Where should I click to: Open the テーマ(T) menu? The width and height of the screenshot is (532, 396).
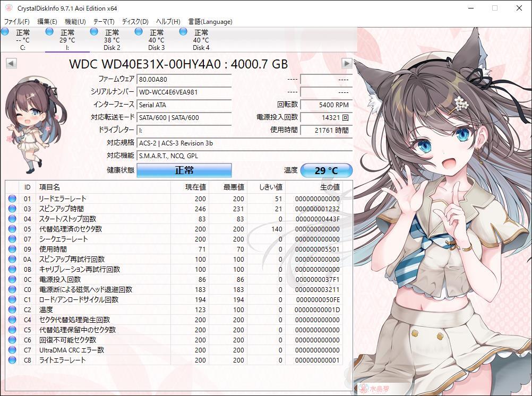[104, 22]
